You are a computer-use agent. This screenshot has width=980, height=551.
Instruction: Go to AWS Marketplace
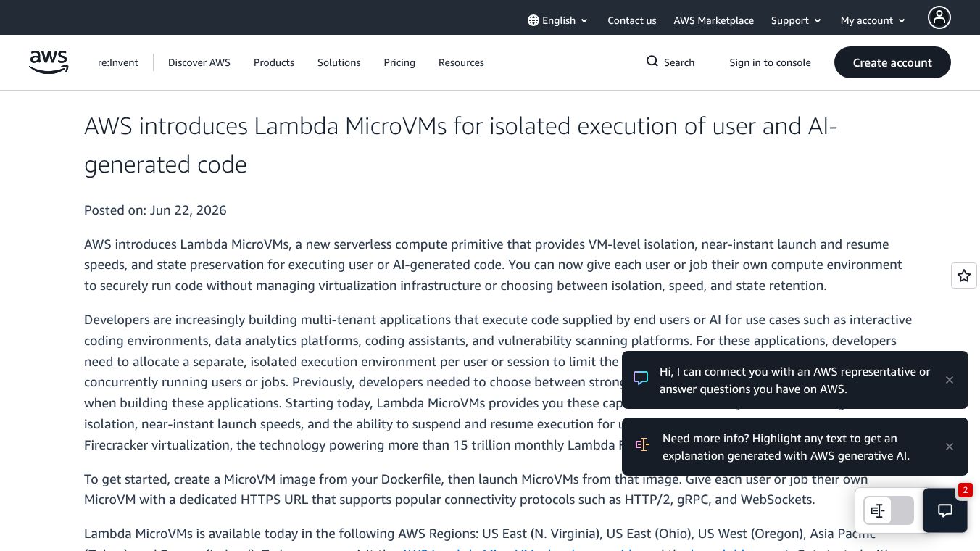pos(713,20)
